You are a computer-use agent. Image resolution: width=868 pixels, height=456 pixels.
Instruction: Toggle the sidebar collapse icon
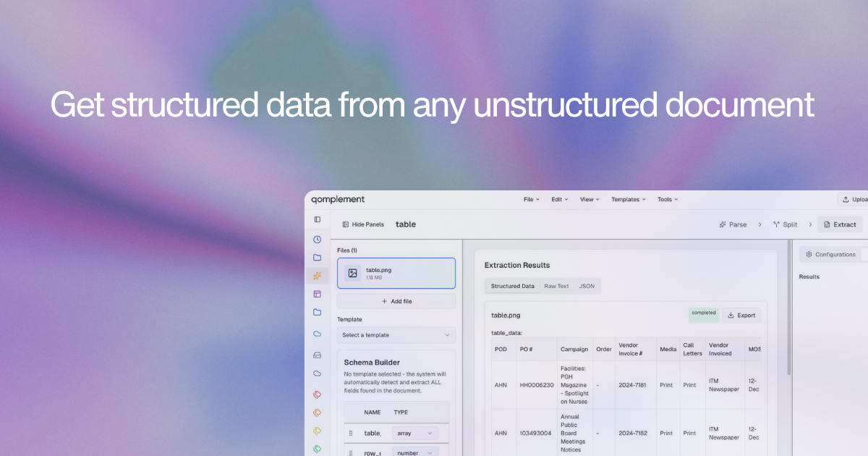pos(317,219)
